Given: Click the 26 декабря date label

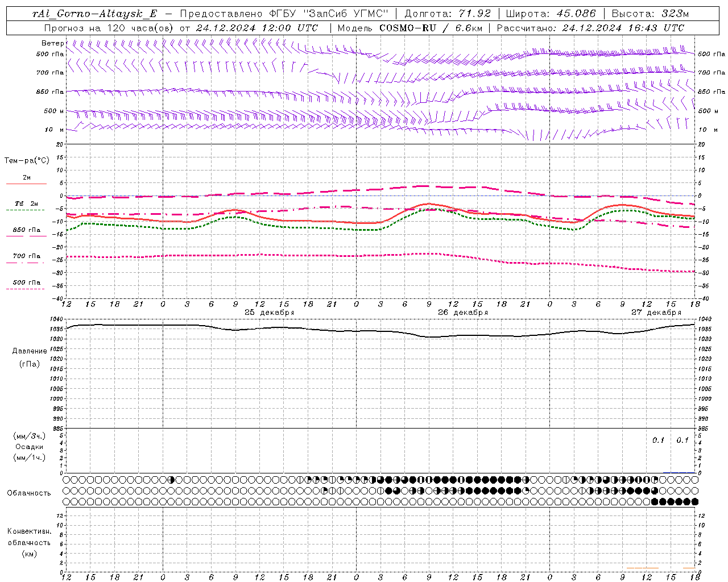Looking at the screenshot, I should pyautogui.click(x=463, y=313).
